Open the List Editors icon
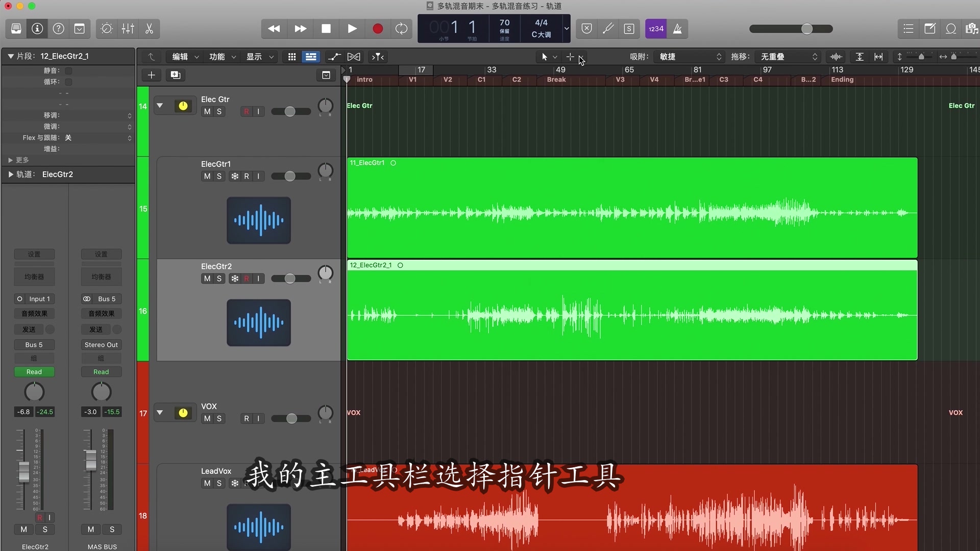 909,29
